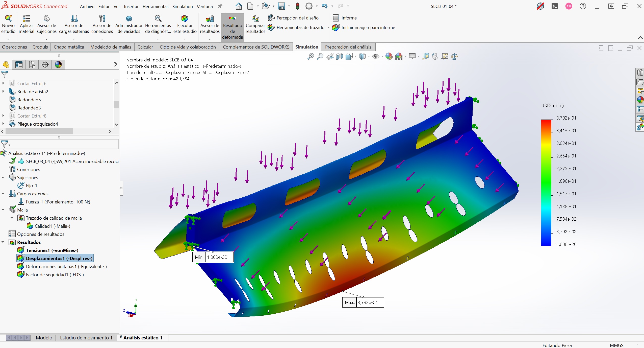
Task: Collapse the Cargas externas node
Action: pyautogui.click(x=3, y=194)
